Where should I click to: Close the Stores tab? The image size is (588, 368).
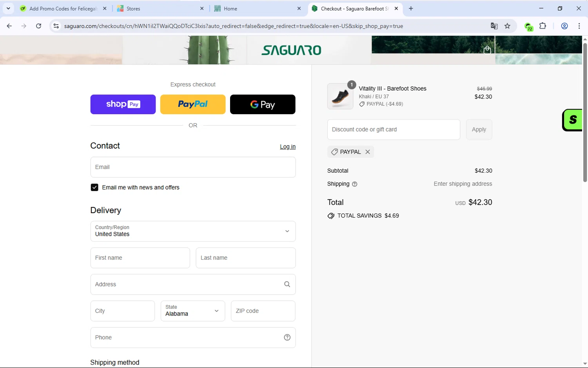tap(202, 8)
